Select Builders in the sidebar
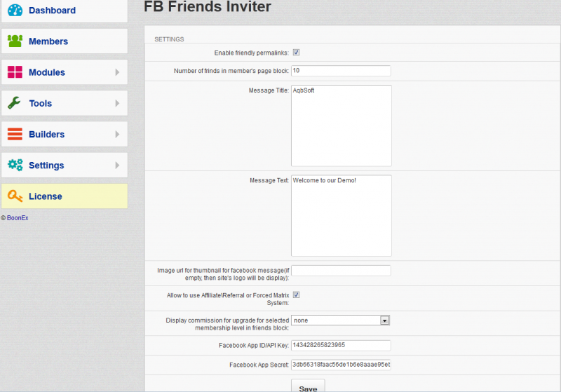Viewport: 561px width, 392px height. (65, 134)
